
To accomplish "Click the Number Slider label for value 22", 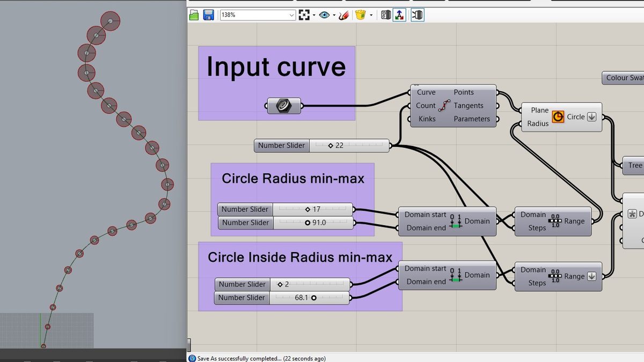I will (281, 145).
